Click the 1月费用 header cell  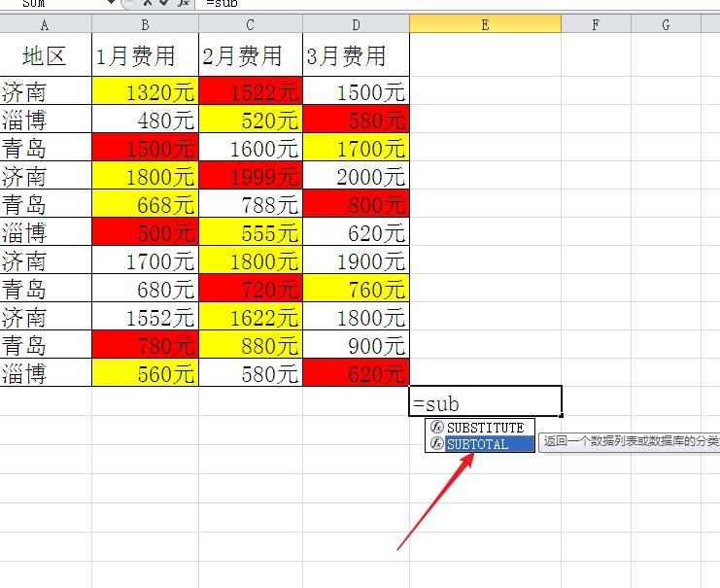[145, 54]
